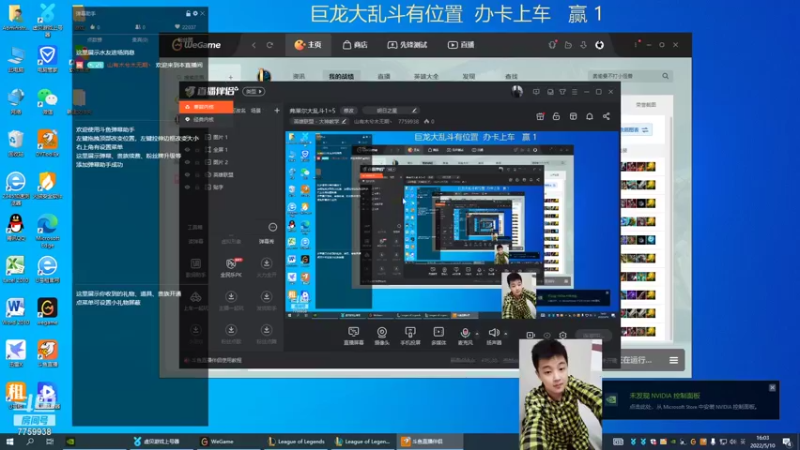This screenshot has height=450, width=800.
Task: Click the stream preview thumbnail area
Action: click(452, 226)
